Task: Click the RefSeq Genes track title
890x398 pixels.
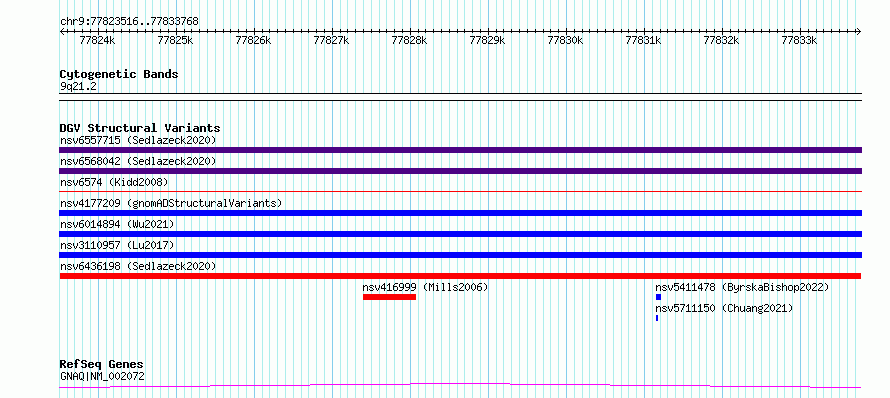Action: pos(101,365)
